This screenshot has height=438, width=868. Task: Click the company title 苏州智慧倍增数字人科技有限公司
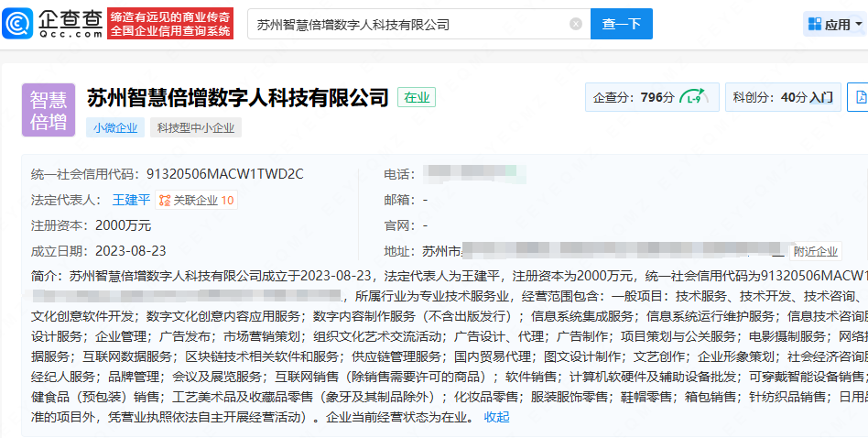coord(238,97)
